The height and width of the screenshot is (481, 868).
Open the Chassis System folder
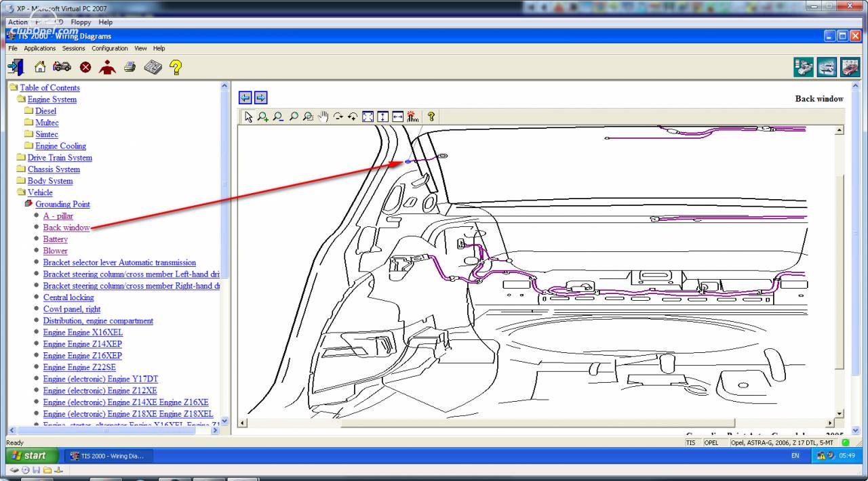54,169
